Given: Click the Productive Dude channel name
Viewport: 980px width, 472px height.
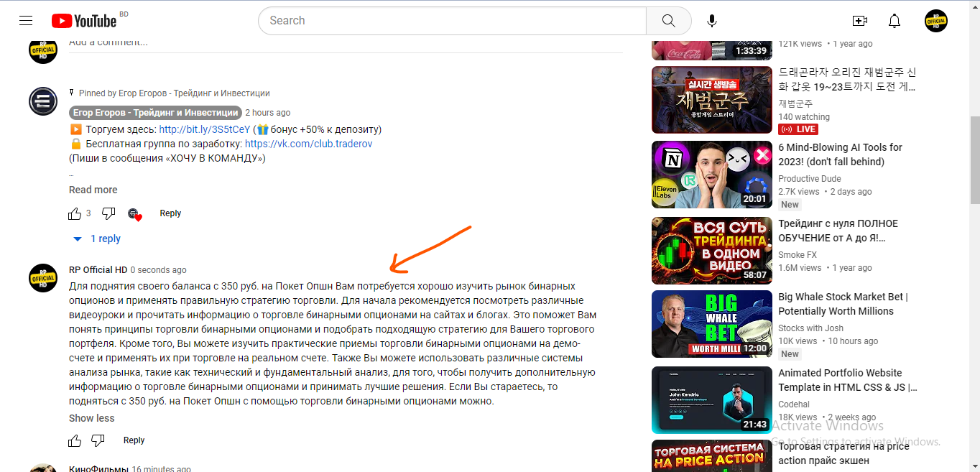Looking at the screenshot, I should (x=810, y=179).
